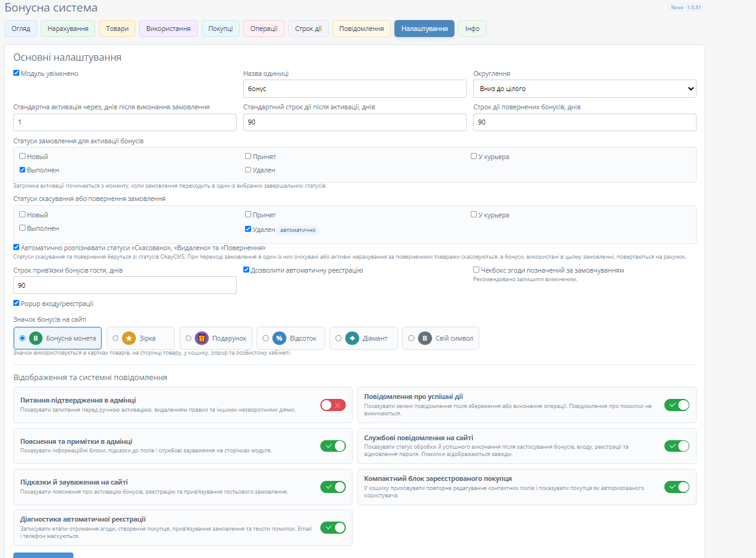Screen dimensions: 756x558
Task: Switch to the Товари tab
Action: 117,29
